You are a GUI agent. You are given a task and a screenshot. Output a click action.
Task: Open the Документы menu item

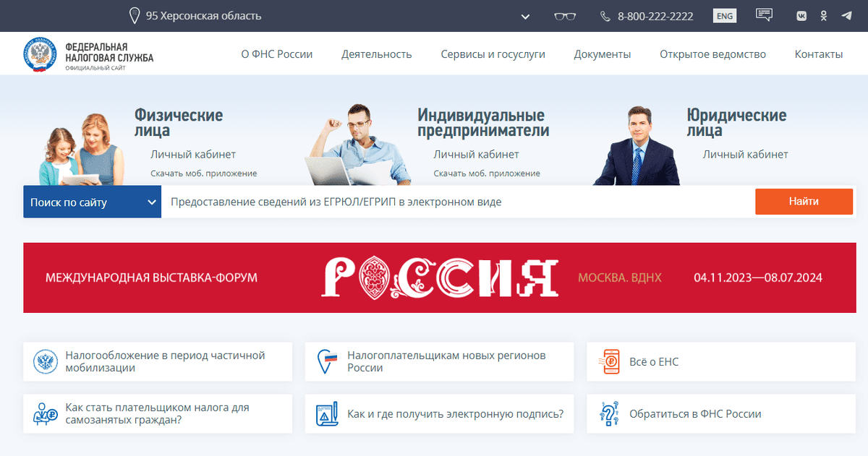point(603,54)
